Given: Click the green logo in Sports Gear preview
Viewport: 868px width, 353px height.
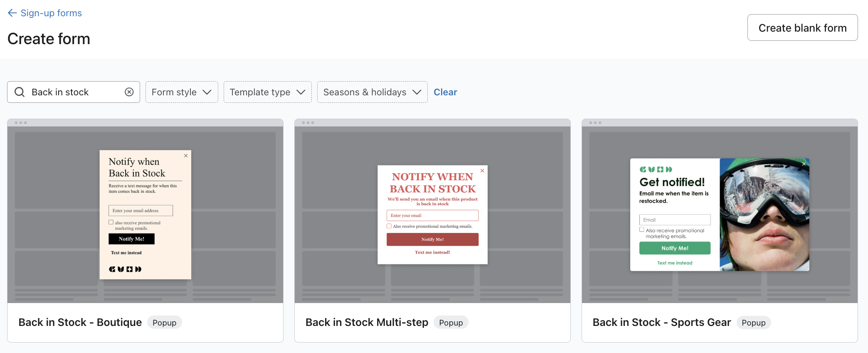Looking at the screenshot, I should pos(656,169).
